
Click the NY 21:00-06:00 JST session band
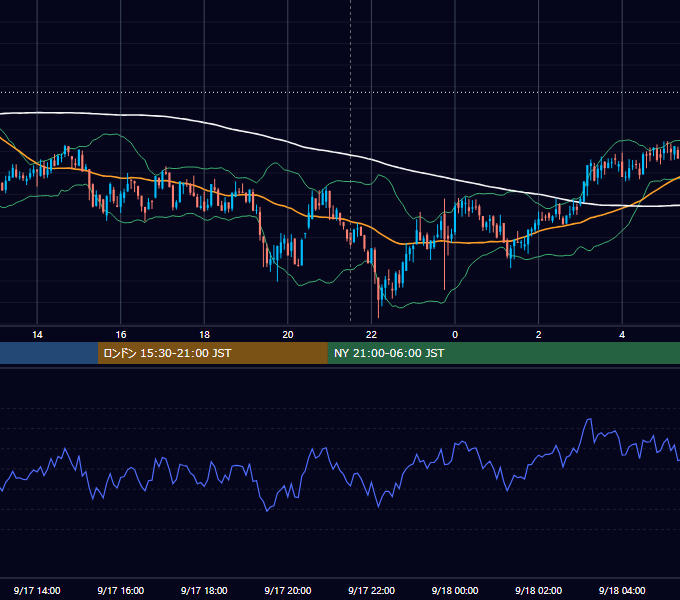tap(503, 353)
